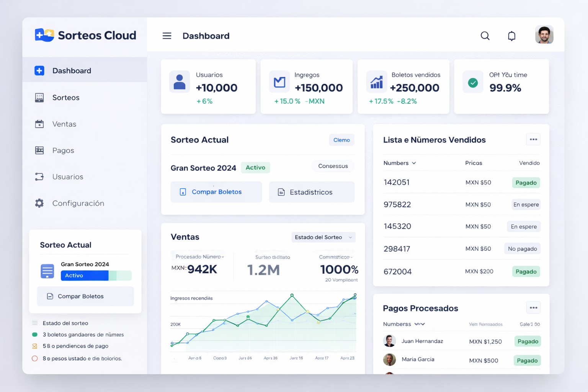
Task: Open the Estado del Sorteo dropdown
Action: point(323,237)
